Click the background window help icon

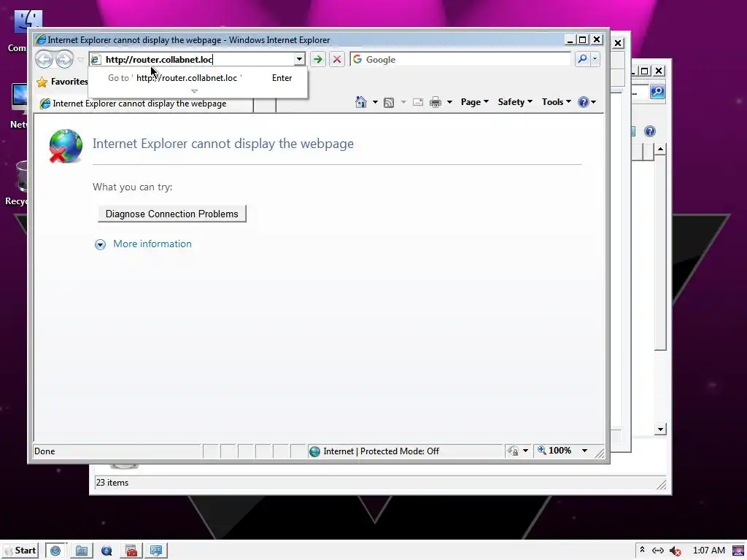point(650,131)
